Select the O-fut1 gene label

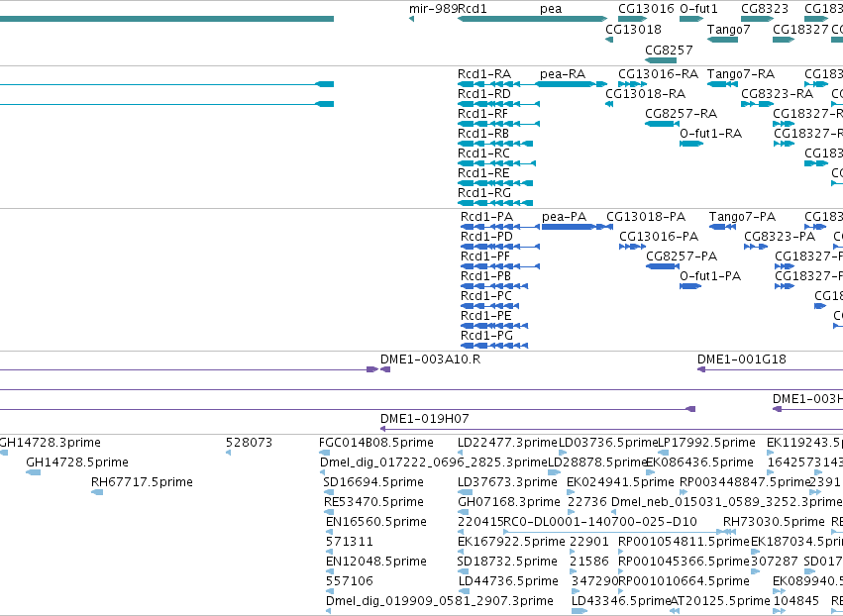699,9
